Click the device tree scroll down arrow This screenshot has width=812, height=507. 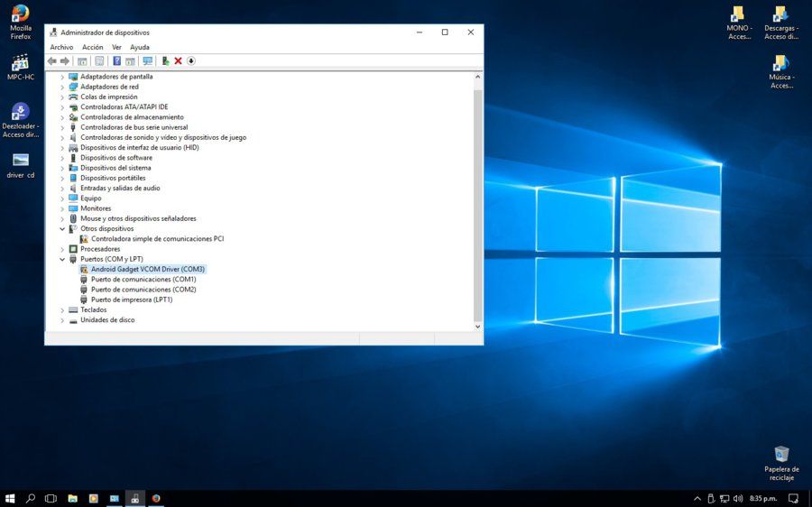(x=477, y=327)
